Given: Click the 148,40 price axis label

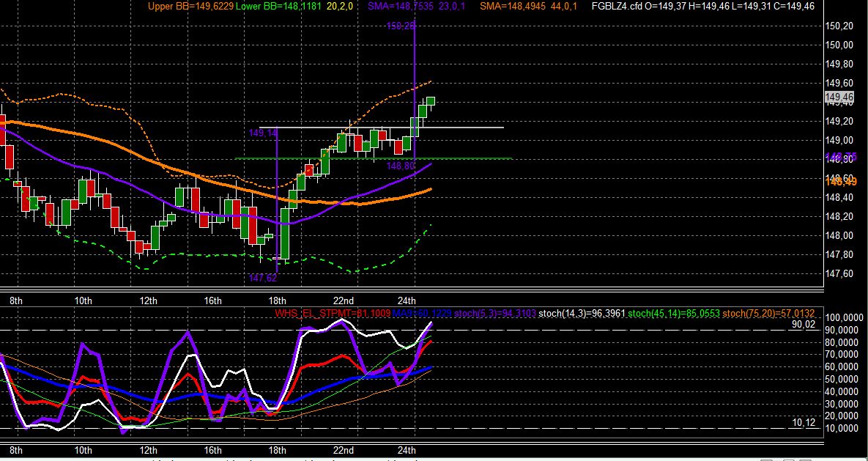Looking at the screenshot, I should pyautogui.click(x=838, y=198).
